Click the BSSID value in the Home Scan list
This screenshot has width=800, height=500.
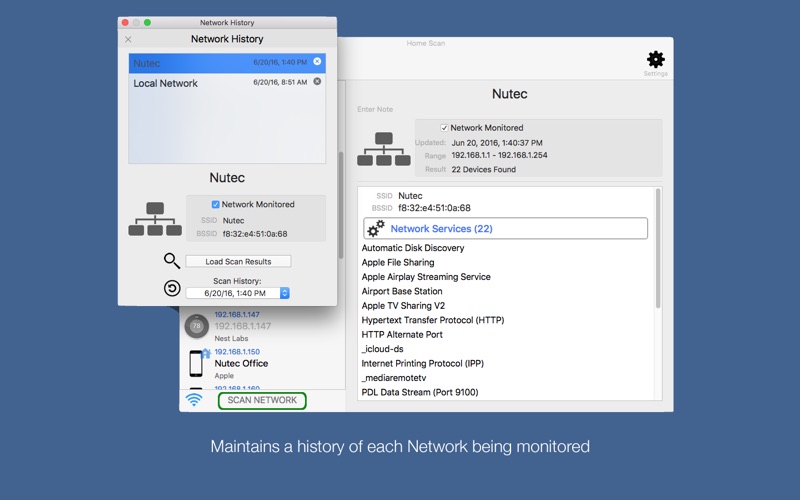tap(434, 208)
